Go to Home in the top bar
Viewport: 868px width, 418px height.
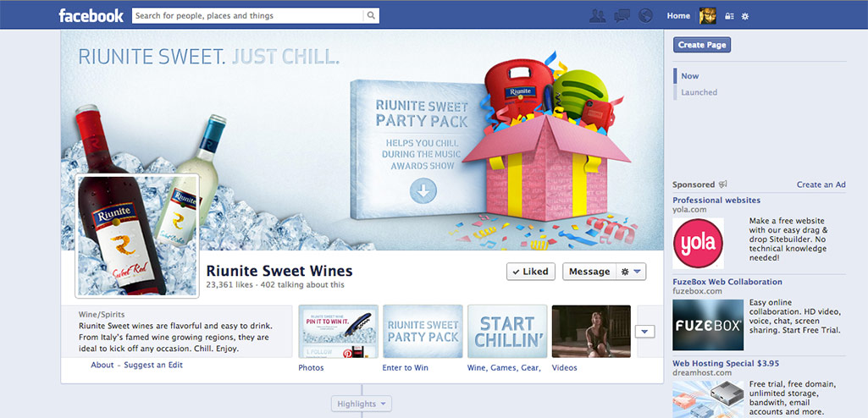click(x=678, y=15)
